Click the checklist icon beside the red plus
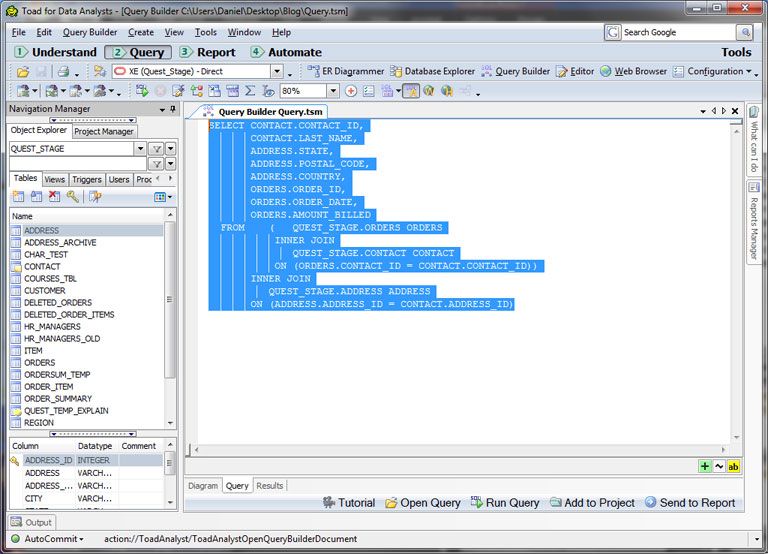768x554 pixels. pyautogui.click(x=369, y=91)
